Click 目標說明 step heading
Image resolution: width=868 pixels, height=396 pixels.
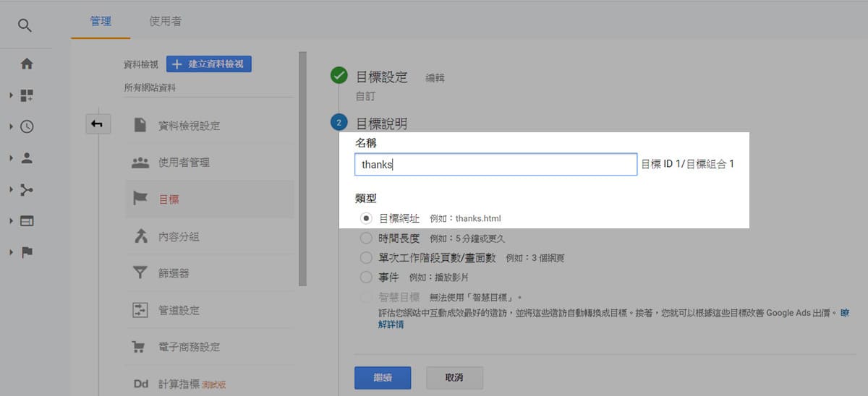coord(381,124)
